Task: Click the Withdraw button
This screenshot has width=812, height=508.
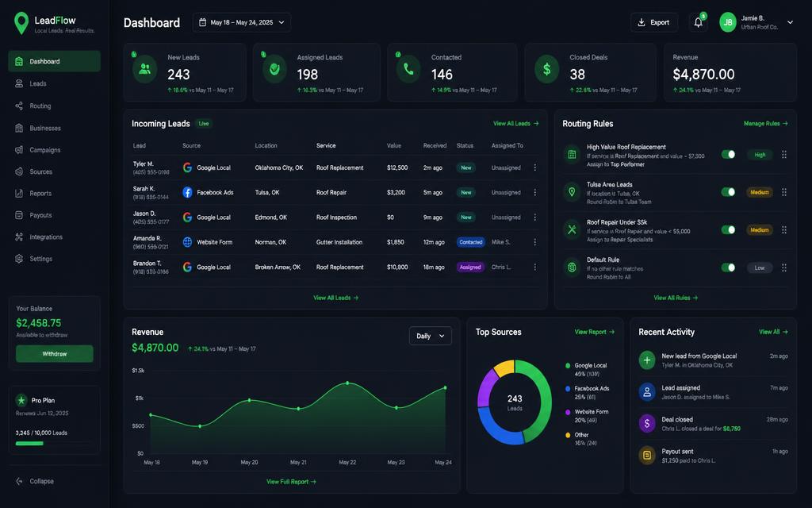Action: 55,353
